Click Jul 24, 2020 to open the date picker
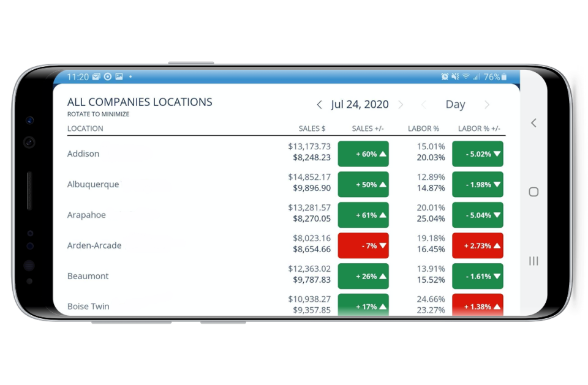This screenshot has height=385, width=588. click(x=360, y=105)
